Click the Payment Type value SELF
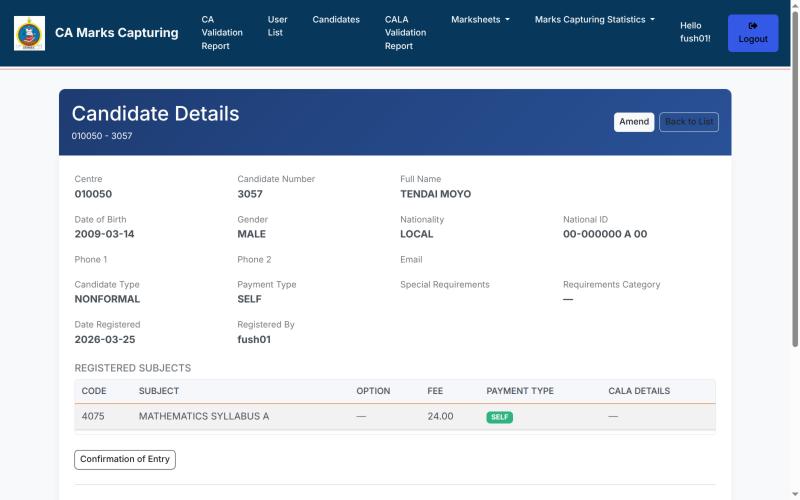Image resolution: width=800 pixels, height=500 pixels. 249,299
